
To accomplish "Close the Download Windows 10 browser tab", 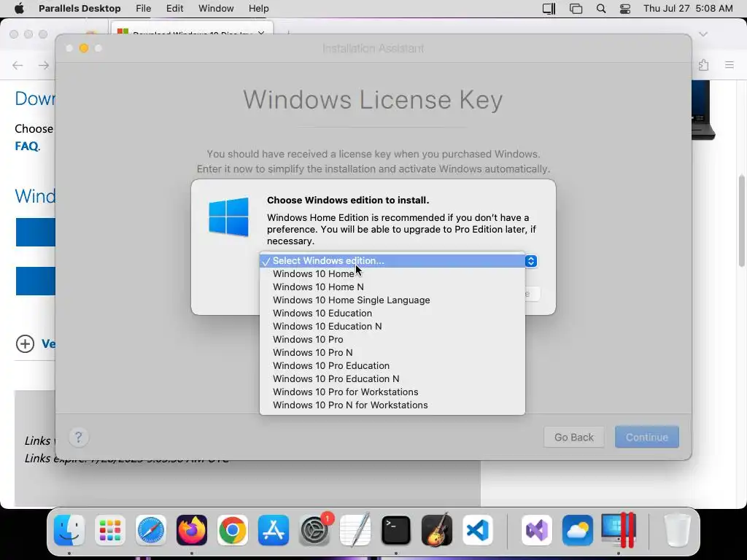I will point(261,34).
